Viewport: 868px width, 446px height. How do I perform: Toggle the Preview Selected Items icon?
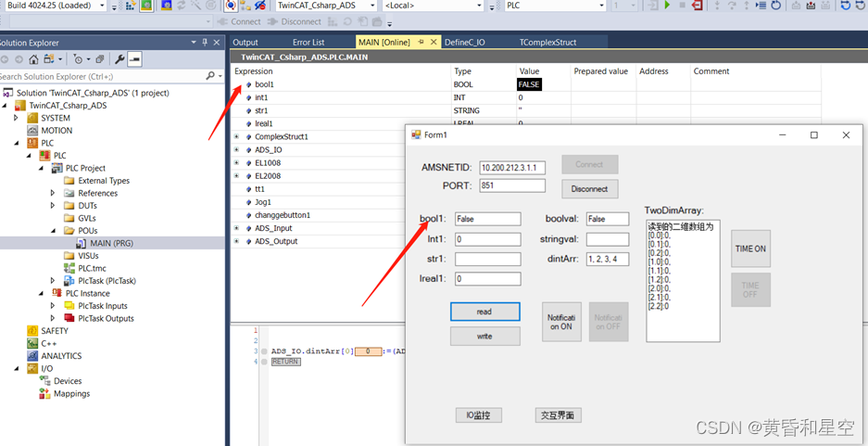[x=134, y=58]
